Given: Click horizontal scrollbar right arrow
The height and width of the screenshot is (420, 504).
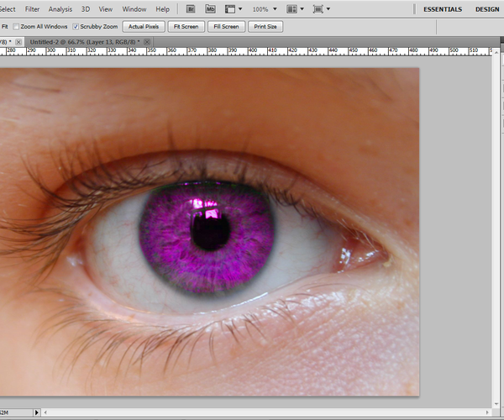Looking at the screenshot, I should (487, 412).
